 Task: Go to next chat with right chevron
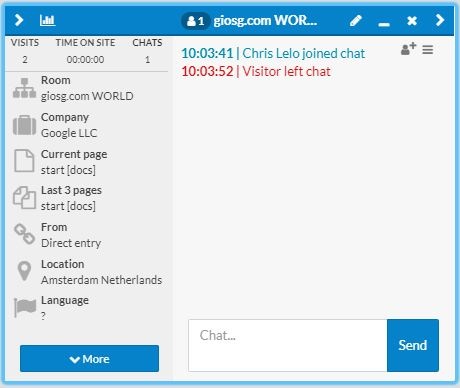pos(440,20)
